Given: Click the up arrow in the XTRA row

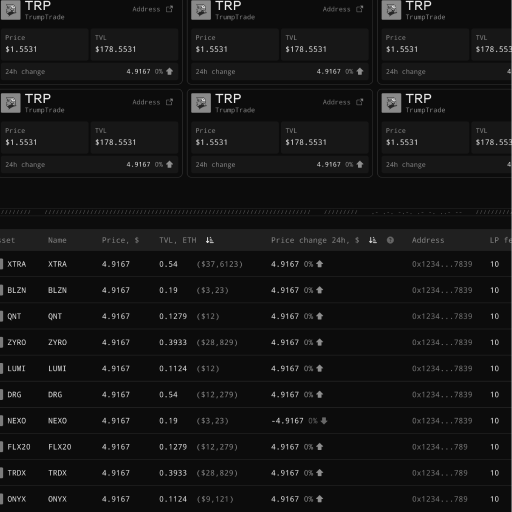Looking at the screenshot, I should [319, 264].
